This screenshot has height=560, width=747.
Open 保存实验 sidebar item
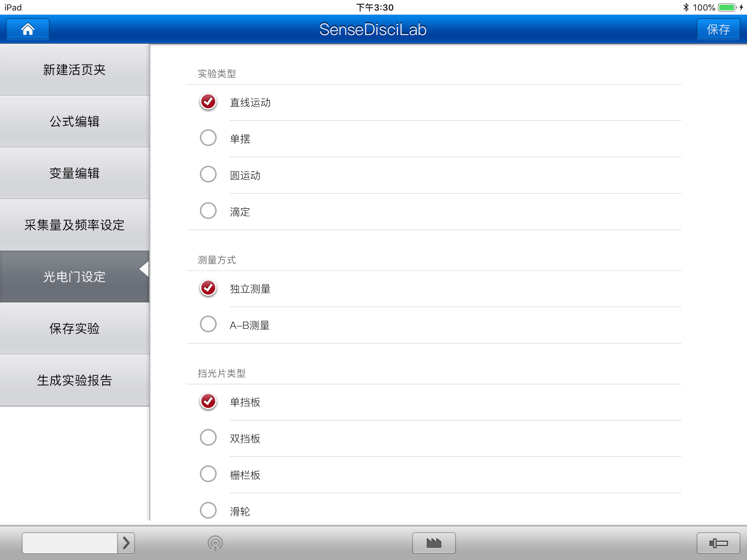[x=75, y=328]
